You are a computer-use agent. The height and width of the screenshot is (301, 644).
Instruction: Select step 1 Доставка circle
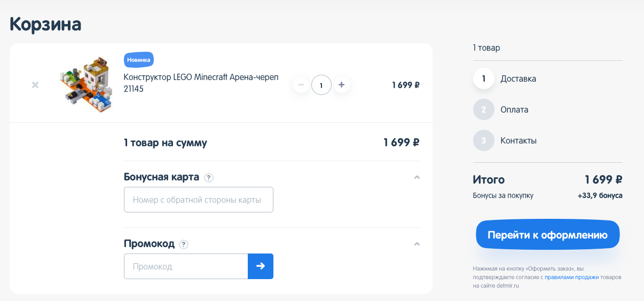[x=484, y=79]
